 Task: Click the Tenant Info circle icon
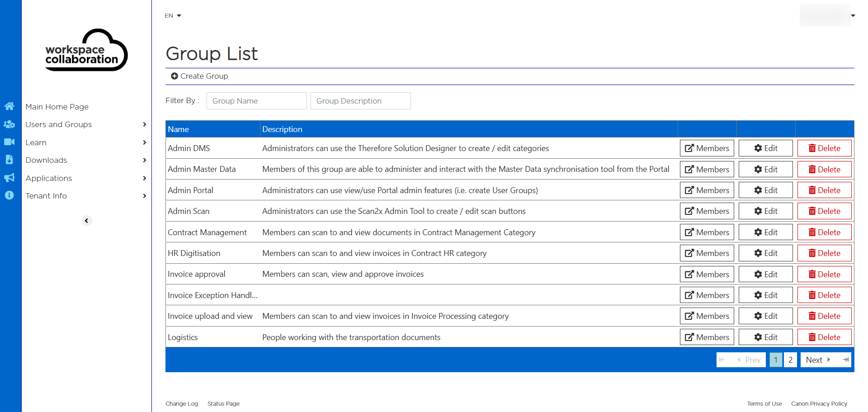(9, 195)
